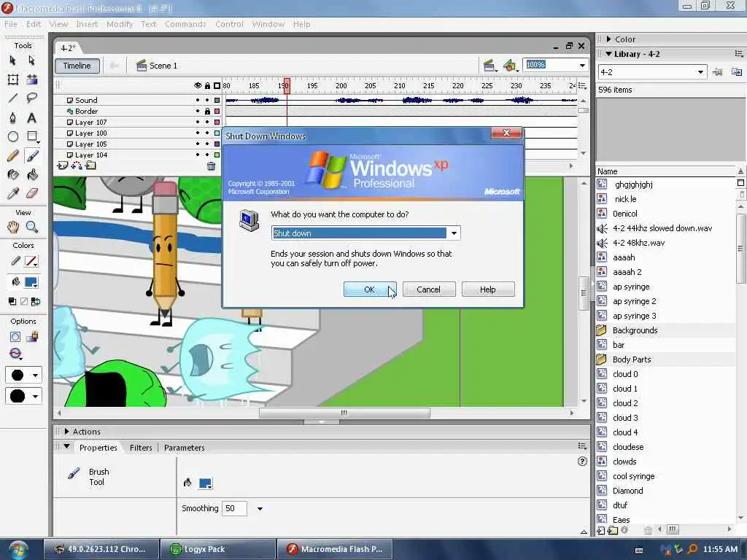Click the Smoothing value field
The height and width of the screenshot is (560, 747).
(234, 508)
